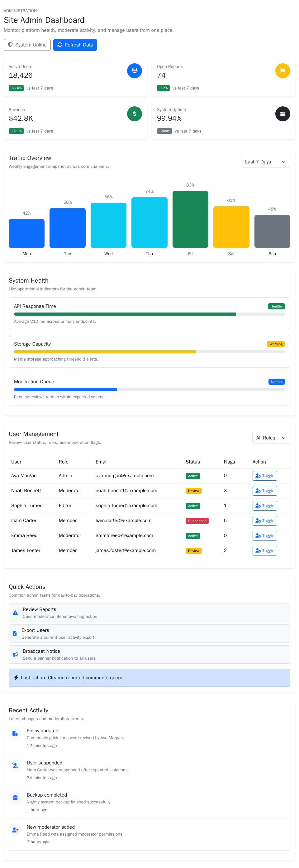Toggle Emma Reed's account status
299x868 pixels.
point(265,536)
